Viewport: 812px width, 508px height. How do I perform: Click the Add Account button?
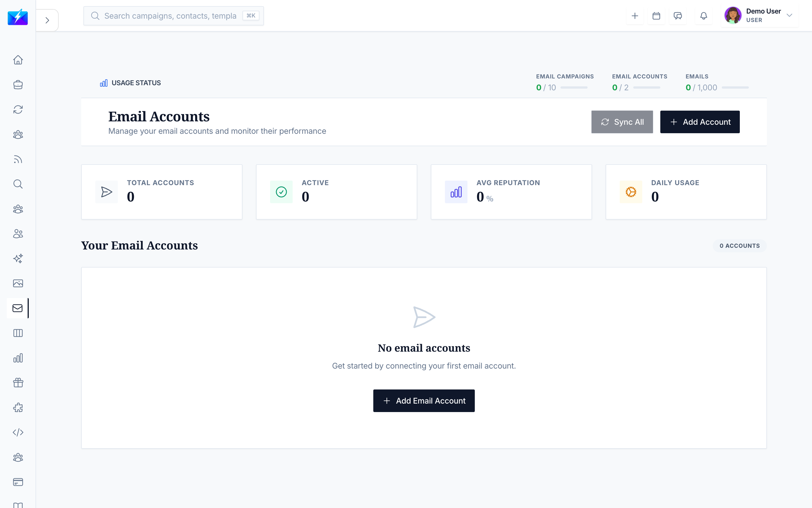pos(700,122)
